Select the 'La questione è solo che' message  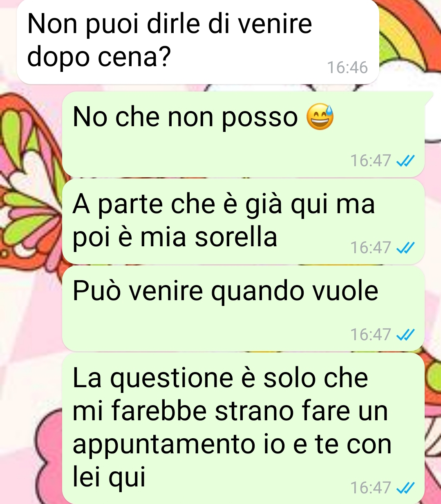pyautogui.click(x=244, y=428)
